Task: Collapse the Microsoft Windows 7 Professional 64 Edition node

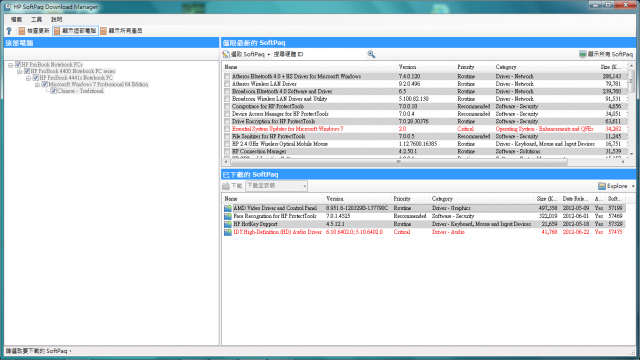Action: 38,84
